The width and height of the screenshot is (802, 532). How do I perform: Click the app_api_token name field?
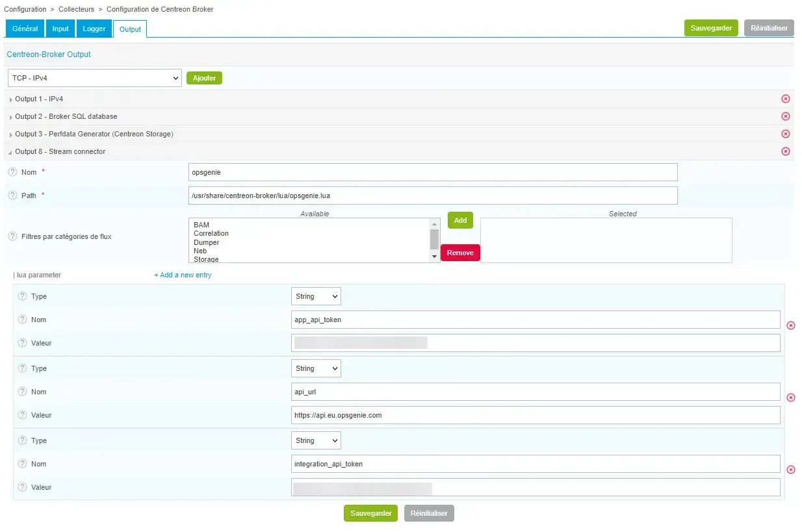click(x=536, y=320)
